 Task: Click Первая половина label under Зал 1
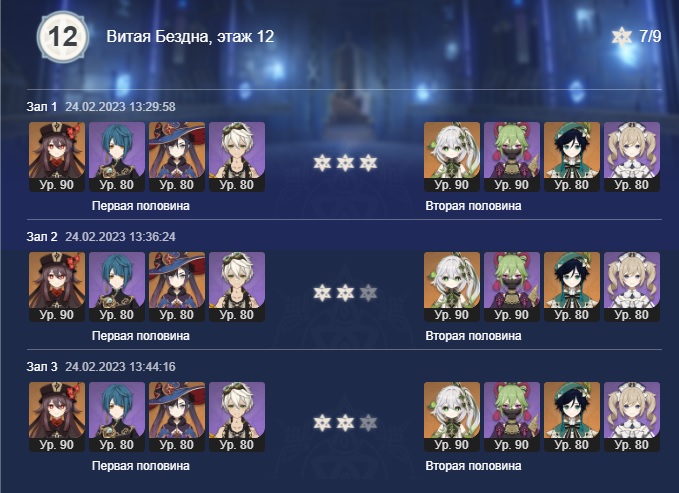(x=141, y=206)
